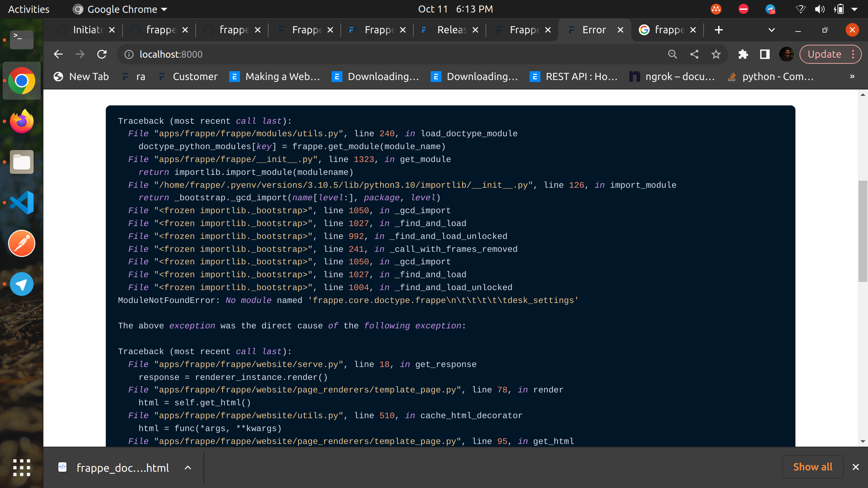
Task: Switch to the Initiate tab
Action: pos(87,30)
